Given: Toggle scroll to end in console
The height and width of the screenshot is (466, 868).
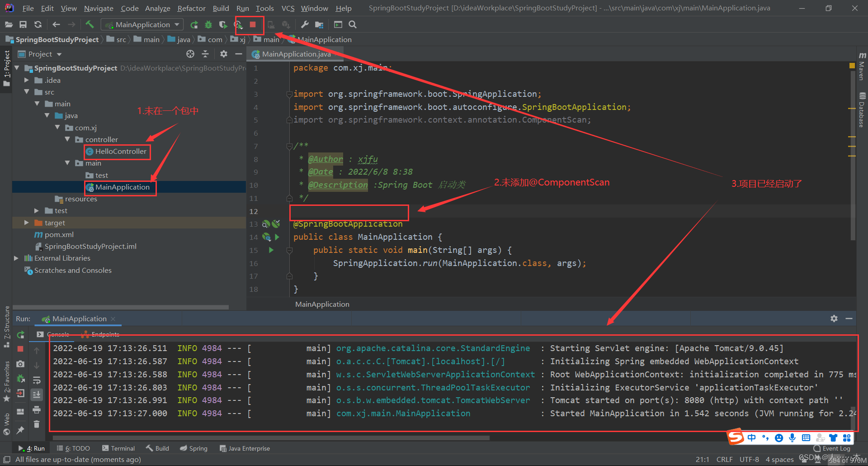Looking at the screenshot, I should click(x=37, y=395).
